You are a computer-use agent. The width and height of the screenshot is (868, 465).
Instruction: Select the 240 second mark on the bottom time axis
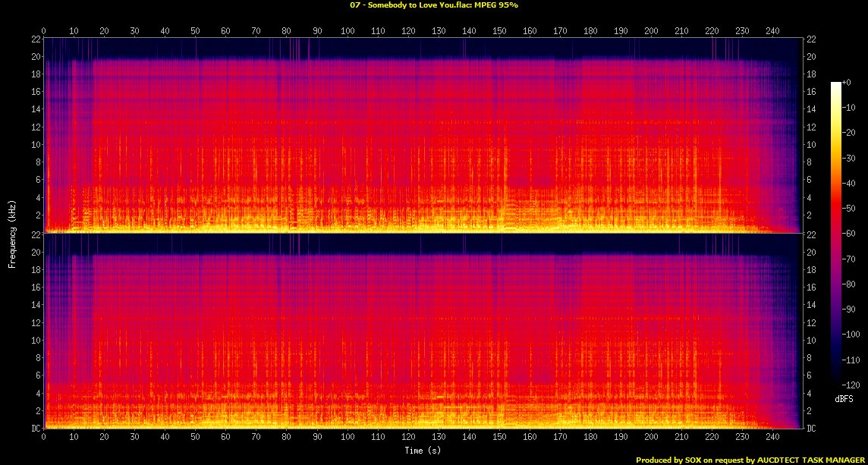coord(772,438)
